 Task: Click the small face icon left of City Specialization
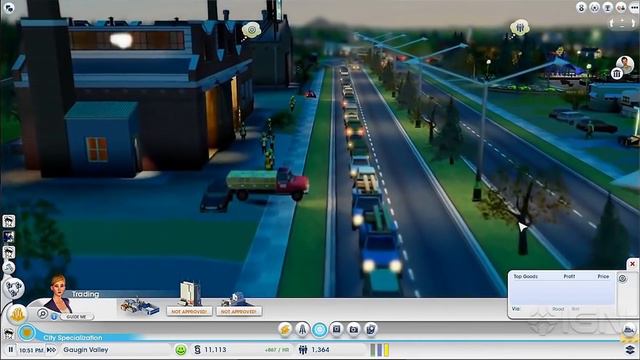pyautogui.click(x=9, y=333)
